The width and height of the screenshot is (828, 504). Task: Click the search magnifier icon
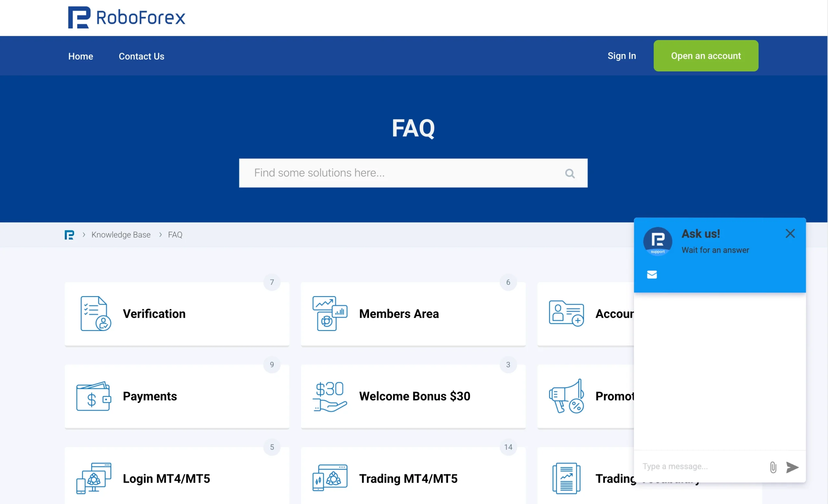[570, 173]
